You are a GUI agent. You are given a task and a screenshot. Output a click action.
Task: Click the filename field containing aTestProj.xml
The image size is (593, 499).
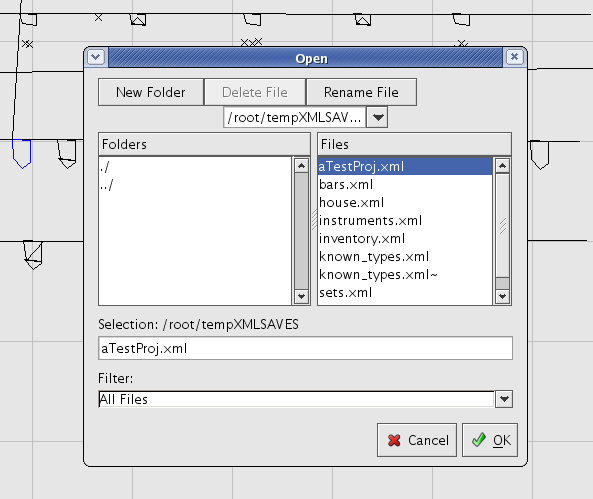point(305,348)
